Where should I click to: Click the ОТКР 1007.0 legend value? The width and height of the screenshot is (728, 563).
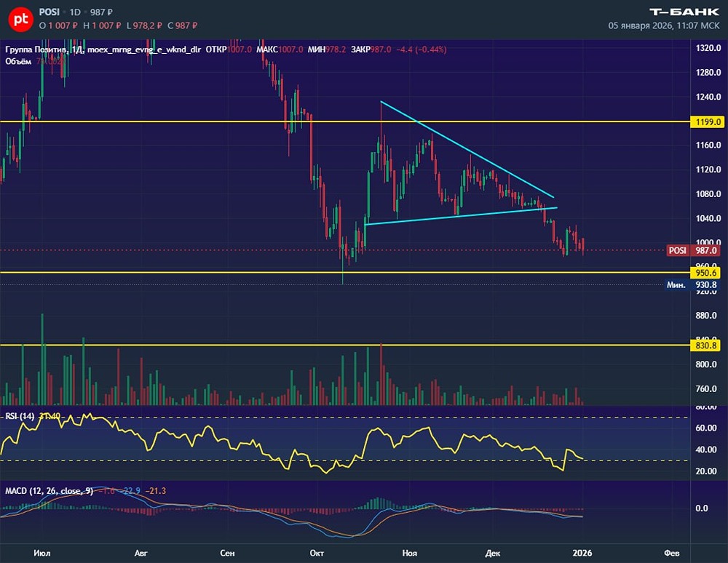[x=229, y=49]
